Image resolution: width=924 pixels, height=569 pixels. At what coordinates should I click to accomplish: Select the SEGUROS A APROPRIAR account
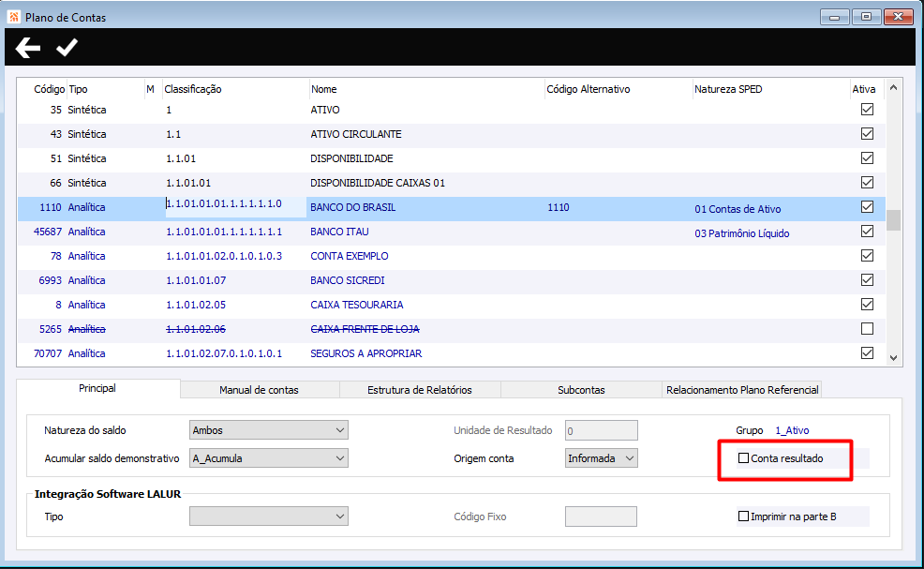click(366, 353)
